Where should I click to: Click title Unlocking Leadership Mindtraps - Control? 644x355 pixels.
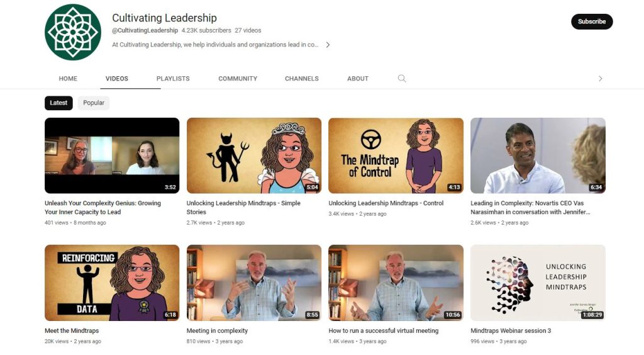point(386,203)
